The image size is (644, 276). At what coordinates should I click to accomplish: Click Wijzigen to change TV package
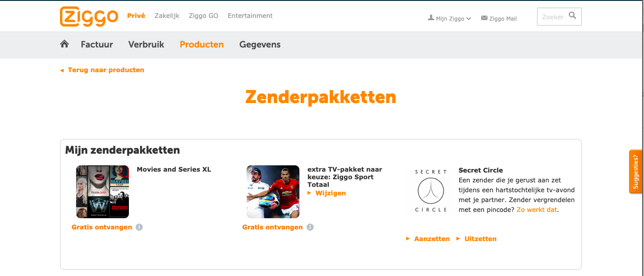click(330, 193)
